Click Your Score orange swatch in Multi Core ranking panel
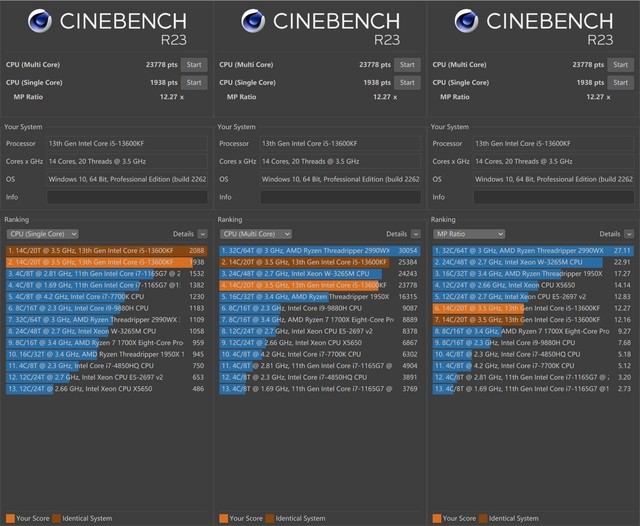640x526 pixels. [224, 518]
